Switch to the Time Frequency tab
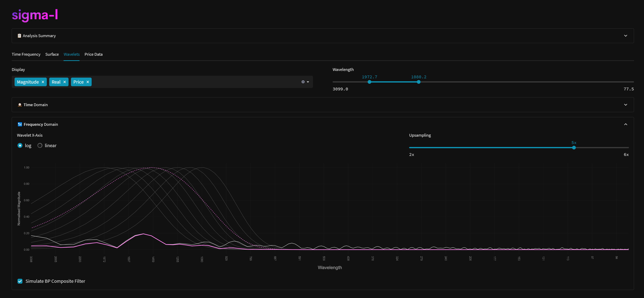Viewport: 644px width, 298px height. tap(26, 54)
